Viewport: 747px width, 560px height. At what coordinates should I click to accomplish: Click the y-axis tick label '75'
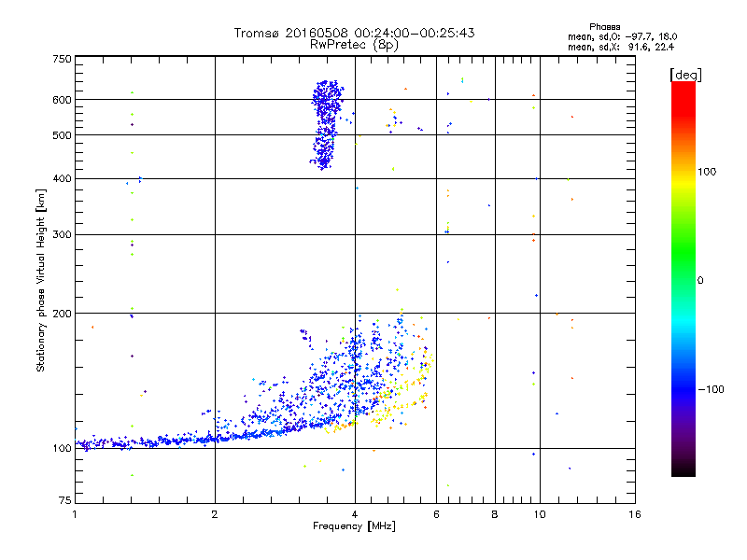65,500
